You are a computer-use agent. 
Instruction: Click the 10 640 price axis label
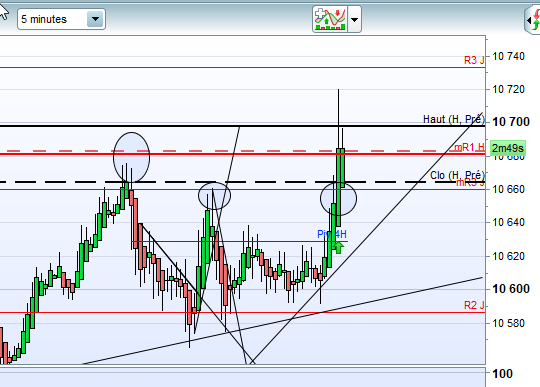(508, 222)
